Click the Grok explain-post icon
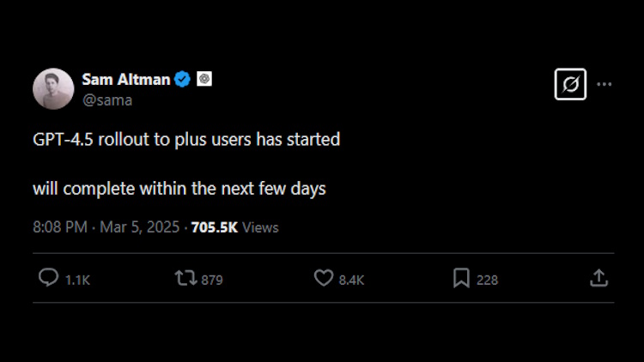Screen dimensions: 644x362 [570, 84]
